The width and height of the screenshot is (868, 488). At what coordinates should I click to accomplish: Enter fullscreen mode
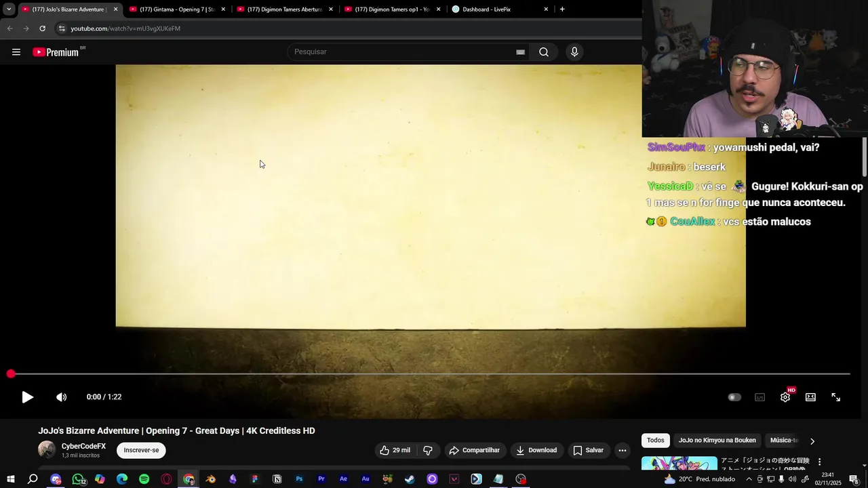click(x=836, y=397)
